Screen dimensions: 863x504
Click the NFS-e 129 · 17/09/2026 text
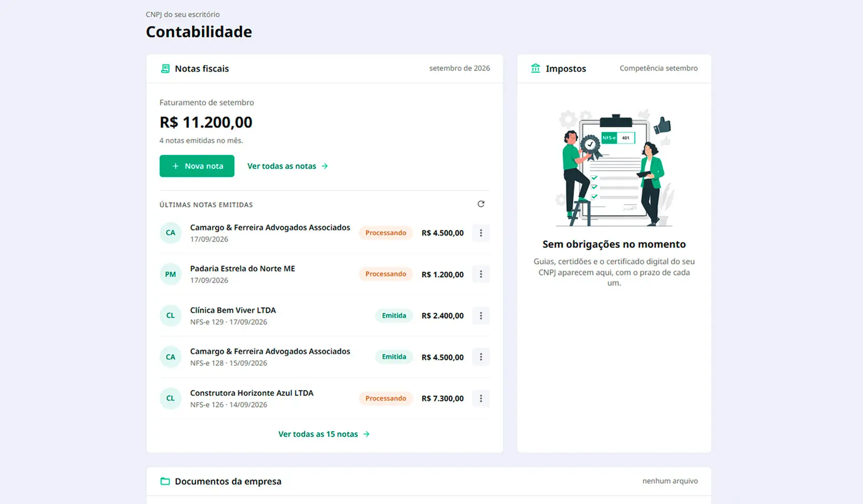pyautogui.click(x=229, y=322)
